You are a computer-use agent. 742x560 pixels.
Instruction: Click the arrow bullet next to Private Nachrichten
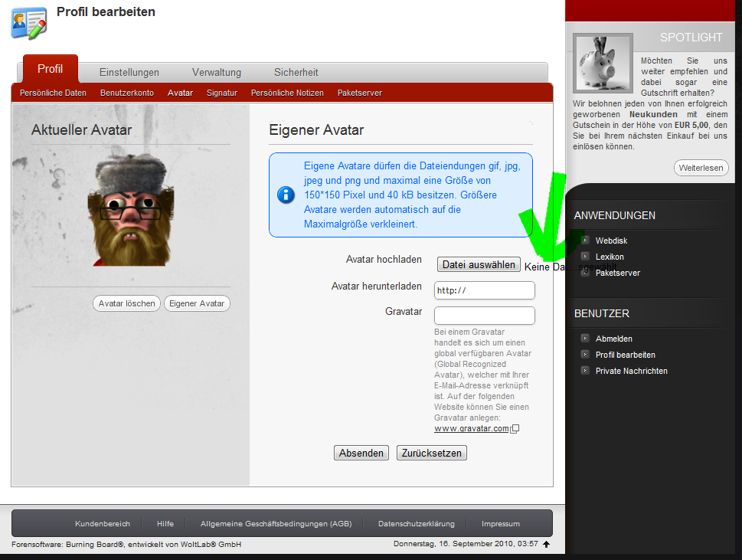tap(585, 371)
